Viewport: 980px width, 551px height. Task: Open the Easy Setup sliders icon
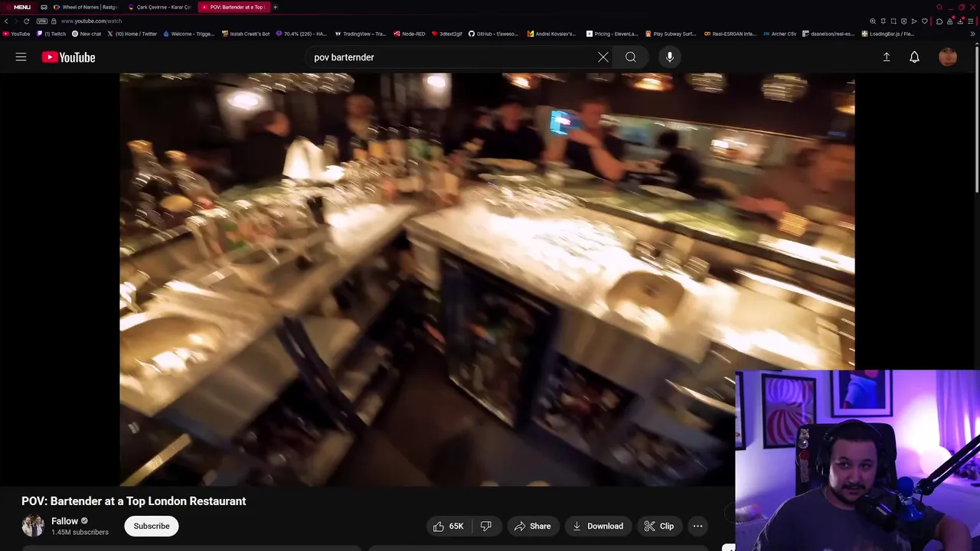click(x=971, y=21)
